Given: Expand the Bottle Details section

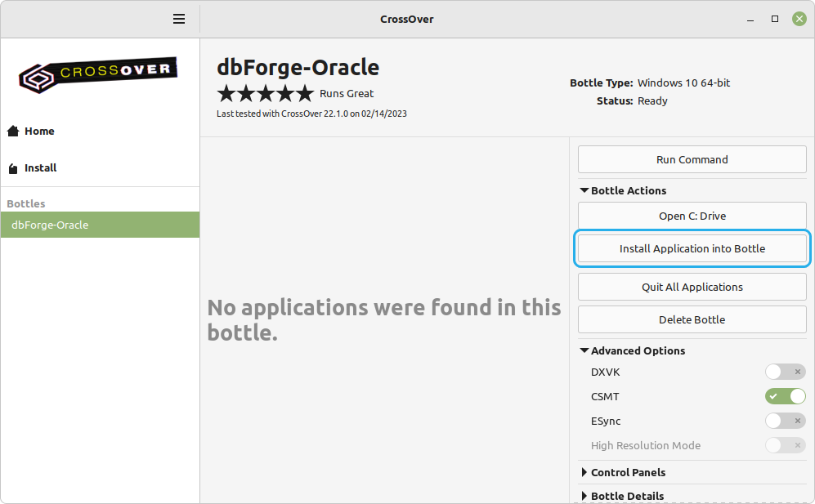Looking at the screenshot, I should pos(622,496).
